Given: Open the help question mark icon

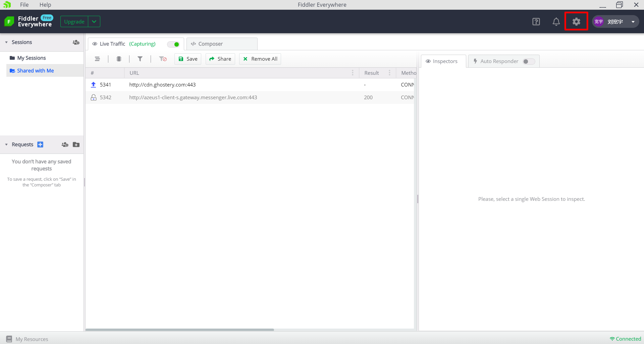Looking at the screenshot, I should 536,22.
